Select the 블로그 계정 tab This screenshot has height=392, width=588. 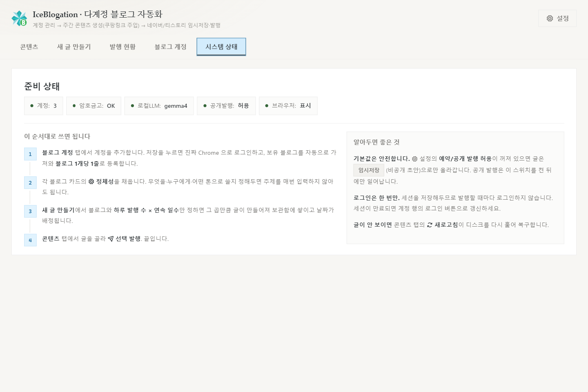170,47
